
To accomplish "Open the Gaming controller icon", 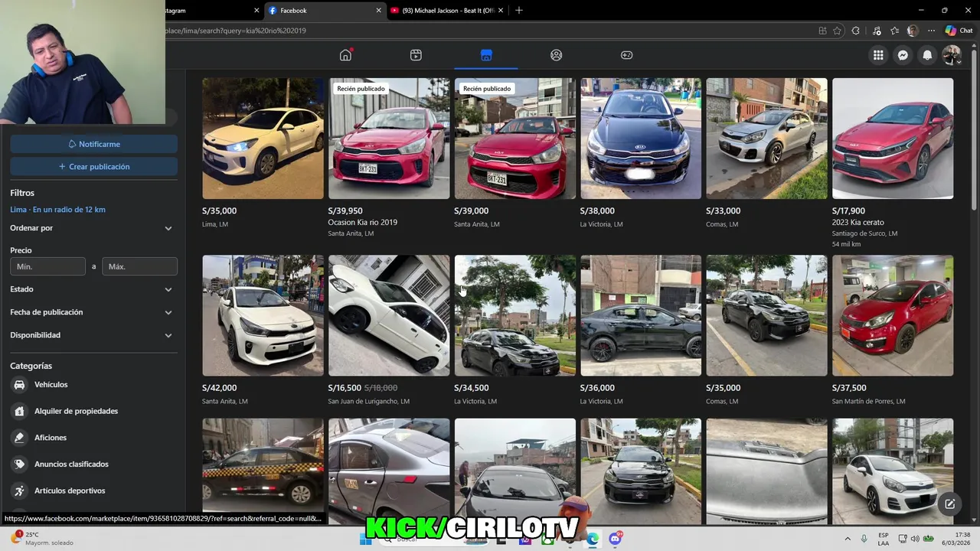I will [x=627, y=55].
